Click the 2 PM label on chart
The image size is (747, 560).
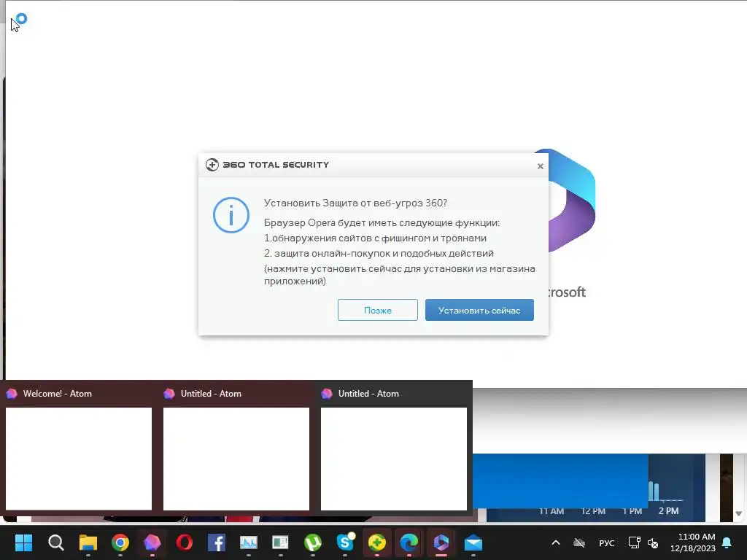pyautogui.click(x=668, y=511)
